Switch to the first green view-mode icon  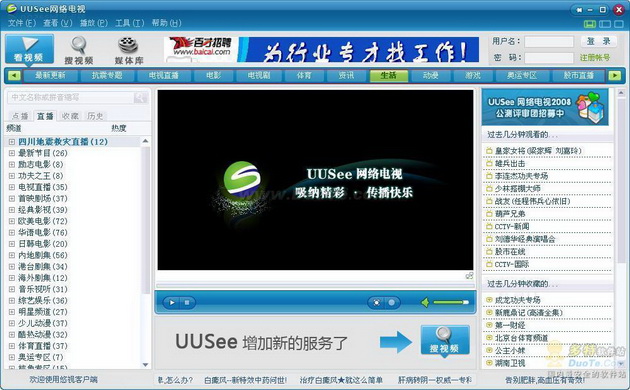(x=589, y=24)
